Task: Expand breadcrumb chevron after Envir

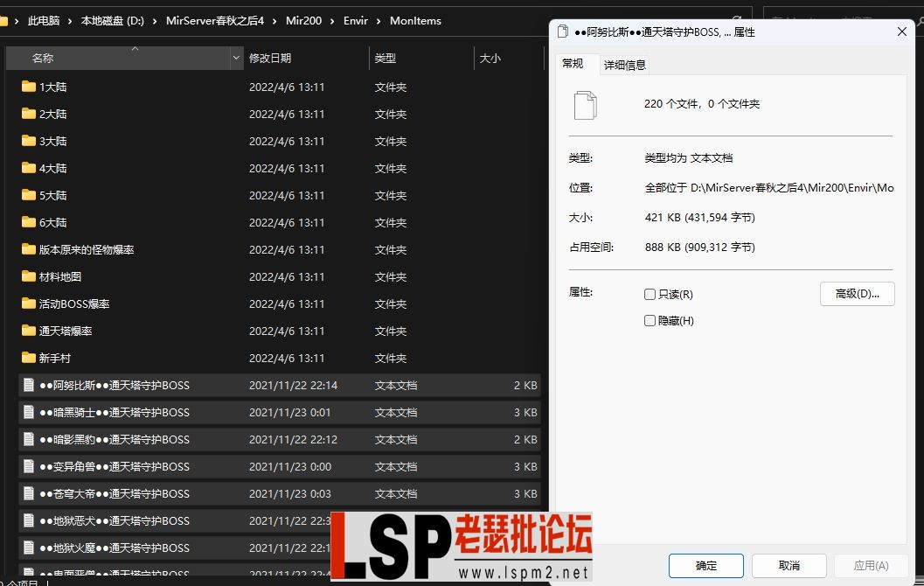Action: coord(379,21)
